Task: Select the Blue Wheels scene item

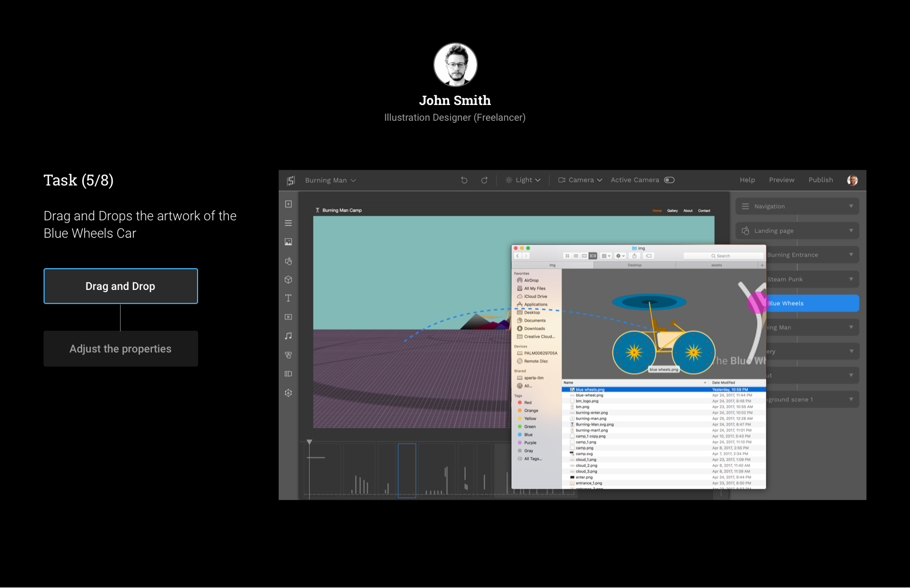Action: [811, 304]
